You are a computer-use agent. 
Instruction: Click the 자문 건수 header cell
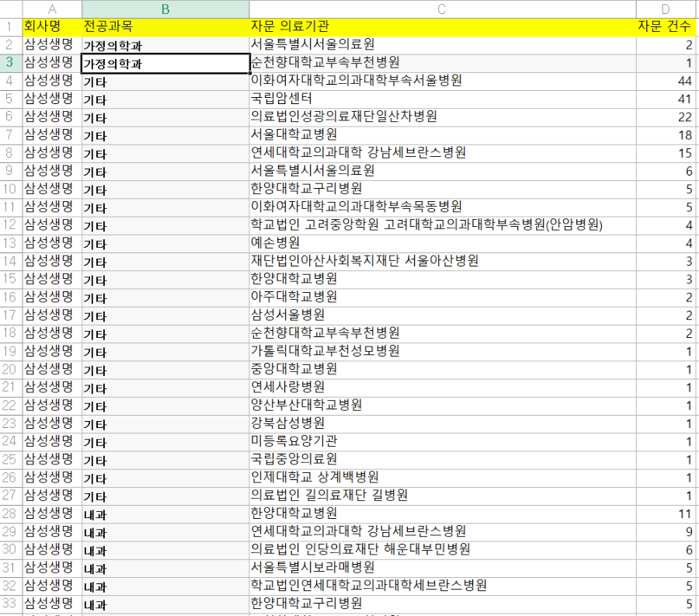tap(666, 26)
